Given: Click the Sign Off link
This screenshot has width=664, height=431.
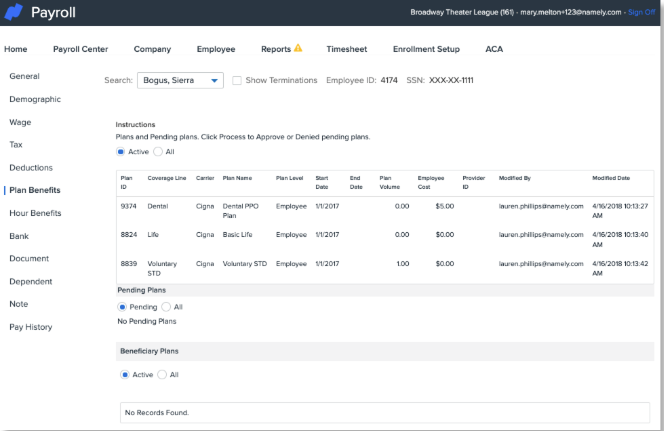Looking at the screenshot, I should pos(641,12).
